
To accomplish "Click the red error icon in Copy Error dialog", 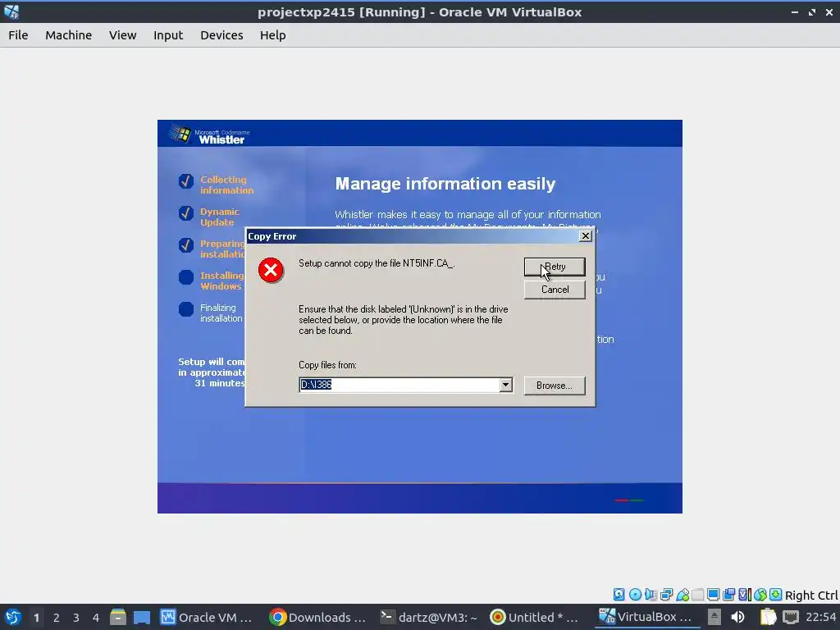I will (x=271, y=270).
